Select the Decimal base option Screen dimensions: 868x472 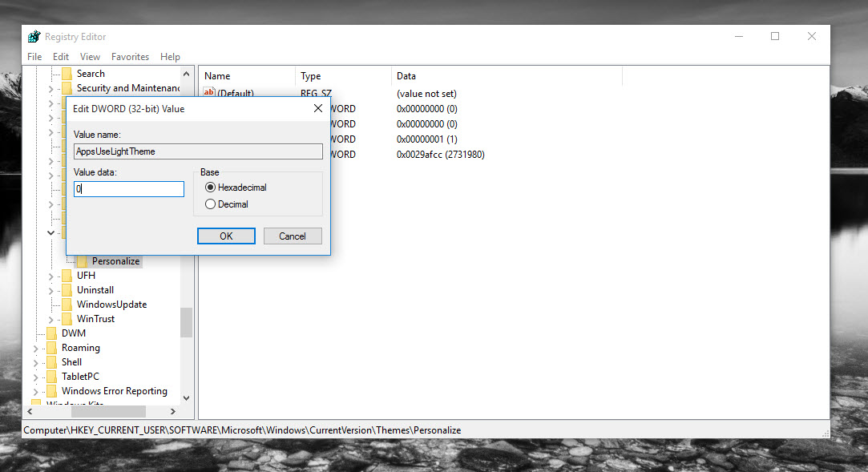[226, 204]
